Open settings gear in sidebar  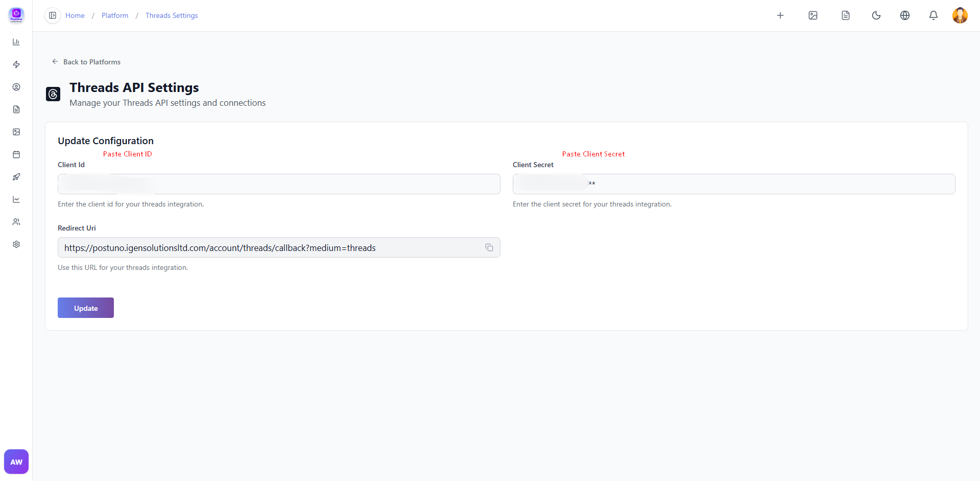(x=16, y=244)
